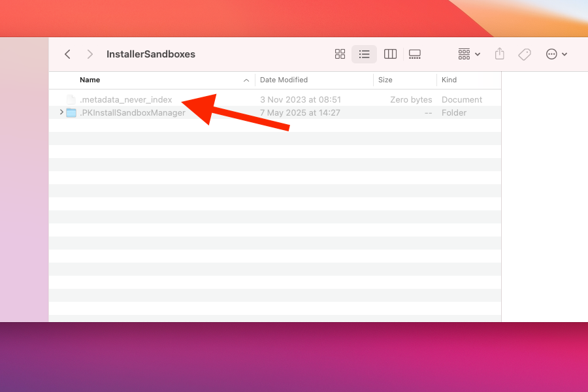Expand the .PKInstallSandboxManager folder

(61, 112)
